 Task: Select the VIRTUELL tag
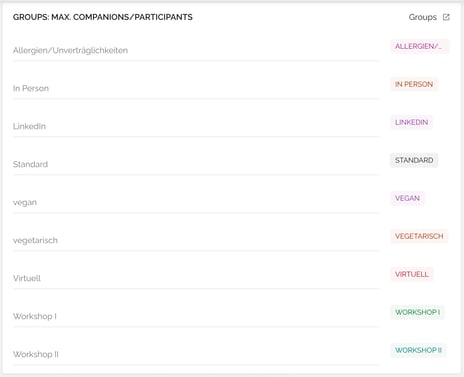click(412, 274)
